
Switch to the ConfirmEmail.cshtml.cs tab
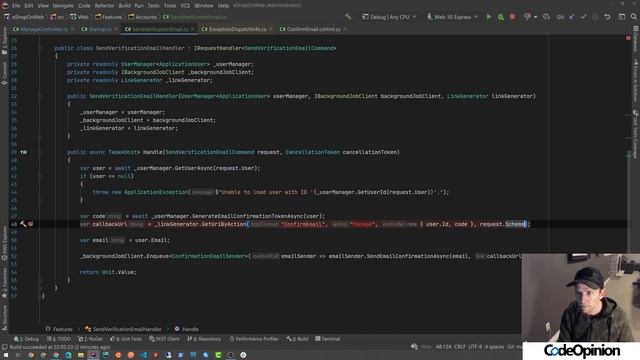313,29
